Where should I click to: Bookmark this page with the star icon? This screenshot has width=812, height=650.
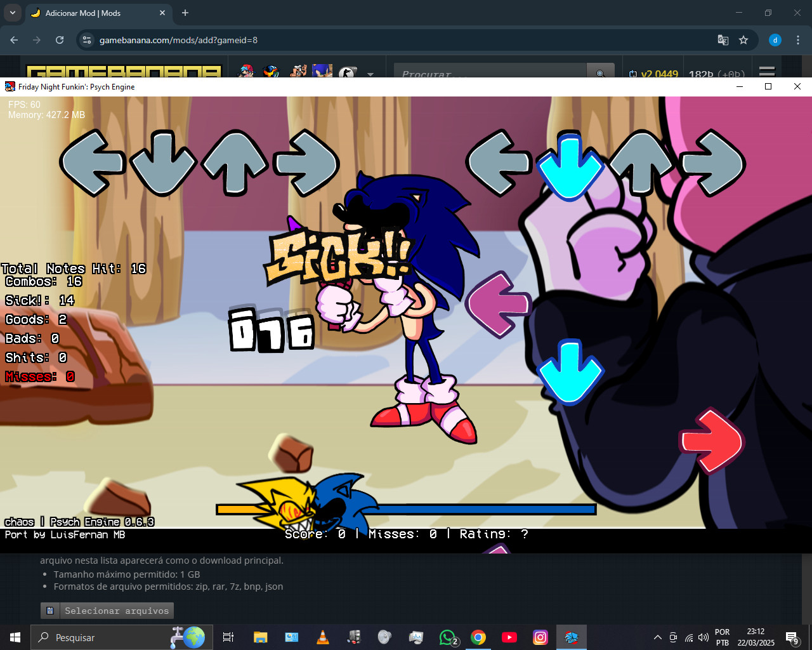coord(743,40)
